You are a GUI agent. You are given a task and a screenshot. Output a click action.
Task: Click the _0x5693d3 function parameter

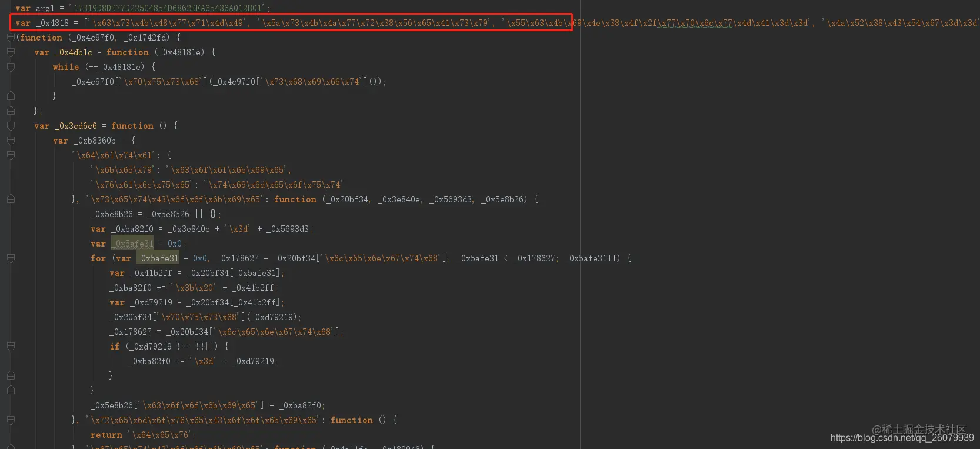(451, 199)
